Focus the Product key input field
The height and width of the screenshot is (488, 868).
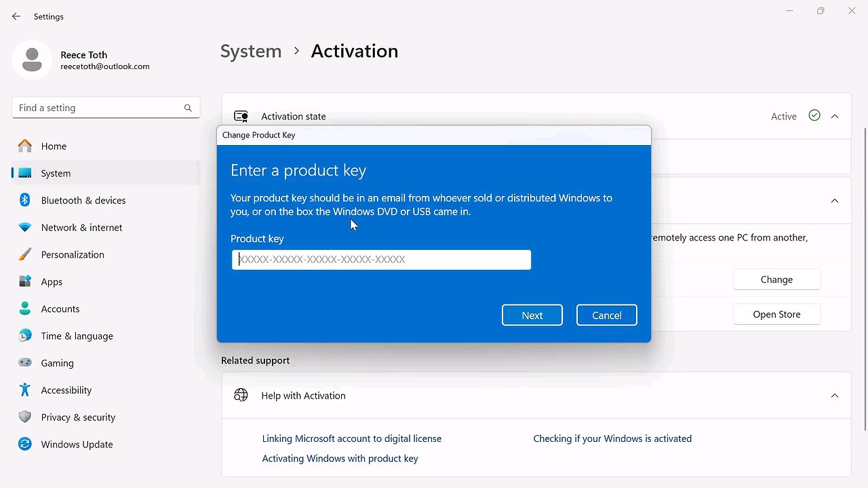(x=381, y=260)
